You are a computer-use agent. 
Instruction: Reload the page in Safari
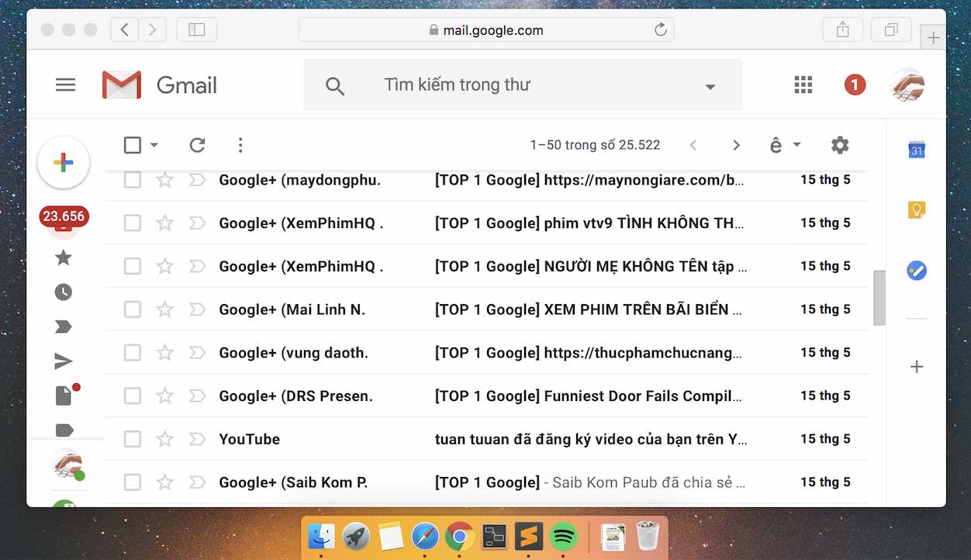(660, 30)
